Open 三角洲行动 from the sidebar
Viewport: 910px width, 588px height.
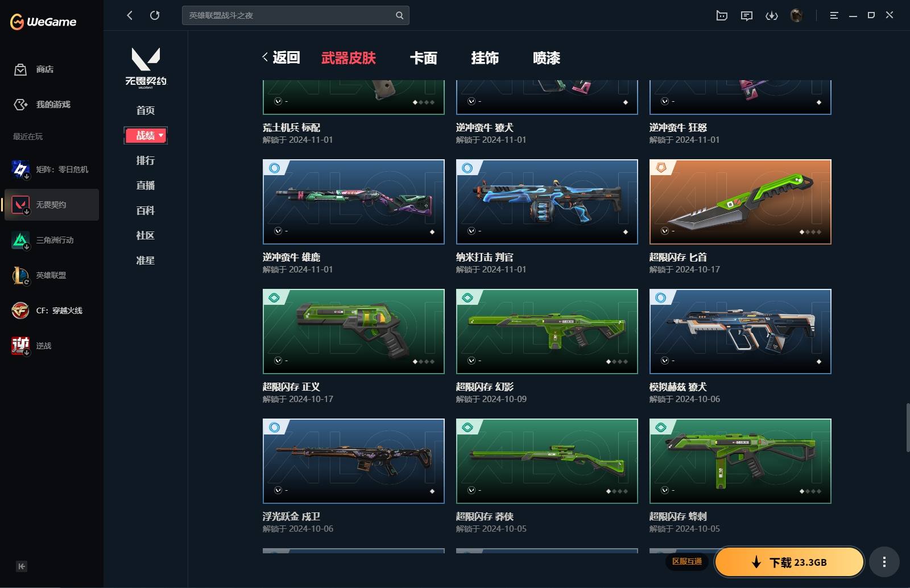tap(51, 240)
